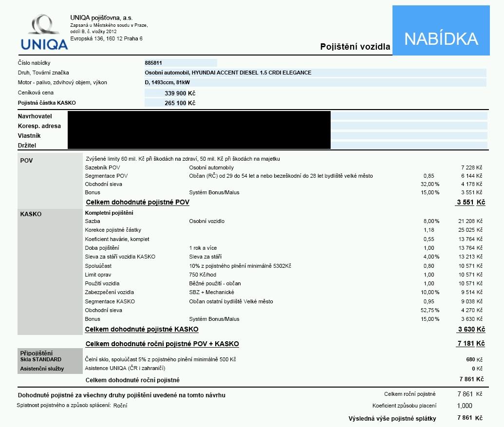Click the UNIQA logo
The width and height of the screenshot is (504, 427).
(44, 32)
